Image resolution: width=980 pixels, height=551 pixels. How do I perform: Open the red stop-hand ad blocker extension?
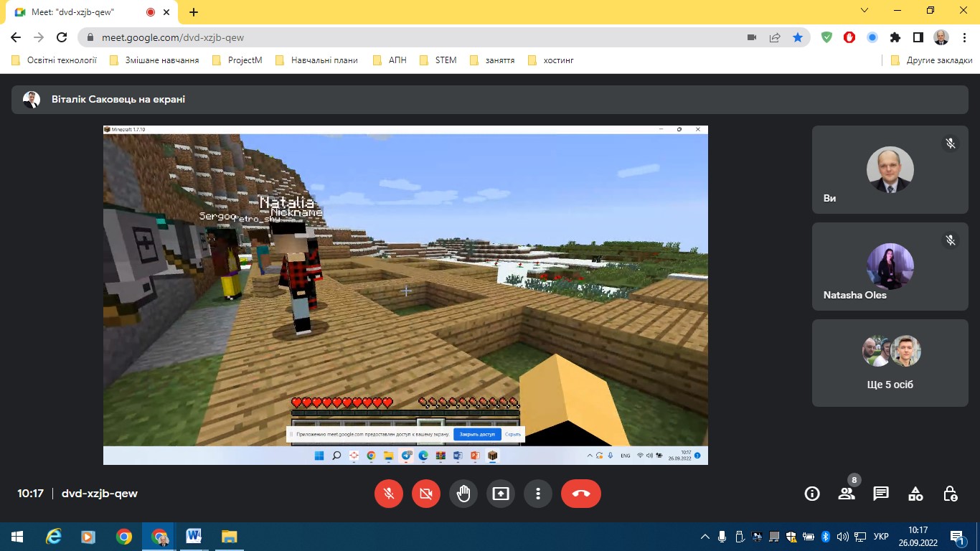point(849,37)
